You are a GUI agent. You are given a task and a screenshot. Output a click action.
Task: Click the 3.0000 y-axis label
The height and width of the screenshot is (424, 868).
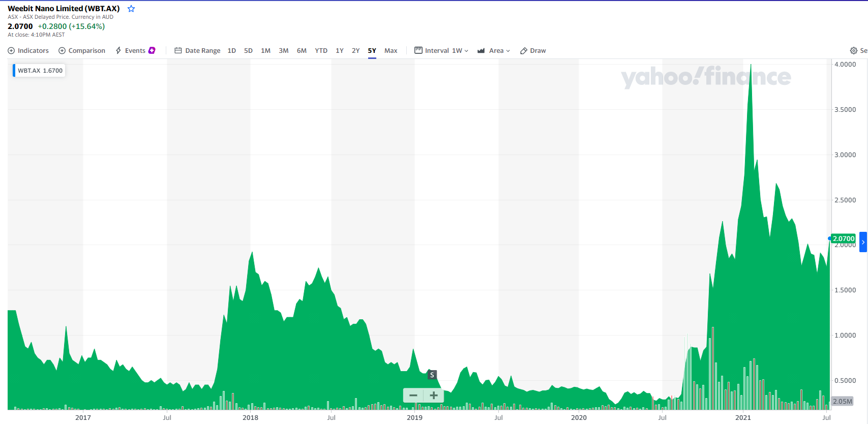pos(845,155)
